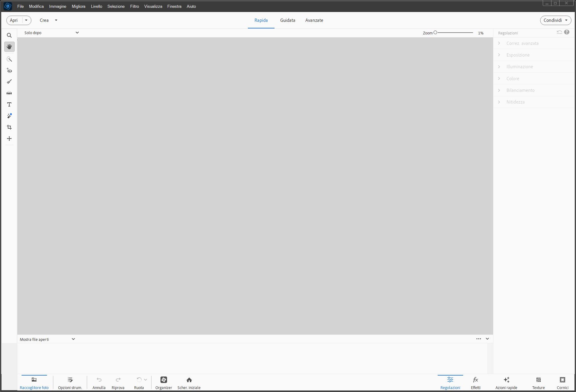
Task: Select the Straighten tool
Action: tap(9, 93)
